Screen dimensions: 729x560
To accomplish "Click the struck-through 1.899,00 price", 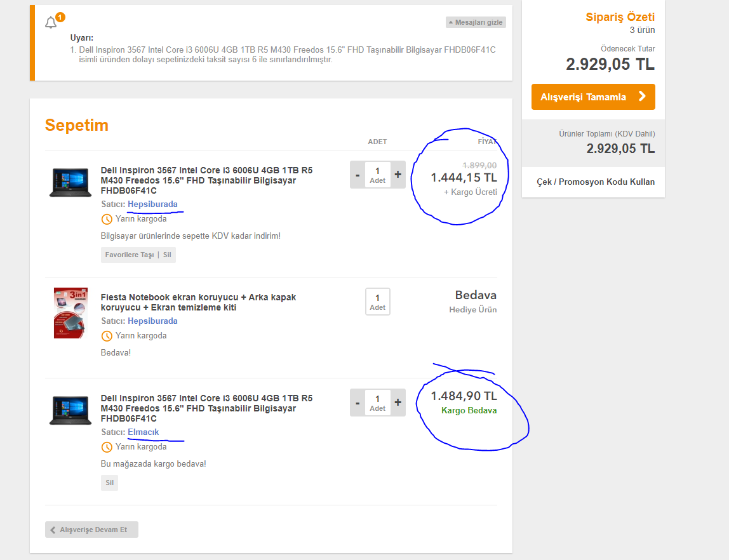I will [479, 166].
